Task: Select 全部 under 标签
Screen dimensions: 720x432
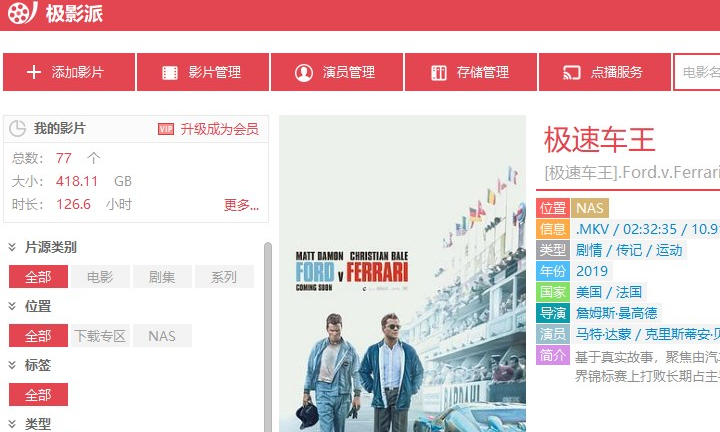Action: tap(39, 394)
